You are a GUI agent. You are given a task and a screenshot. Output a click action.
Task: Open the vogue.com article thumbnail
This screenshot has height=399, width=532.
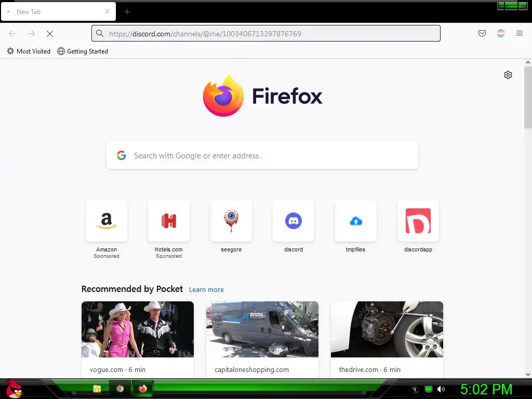coord(138,329)
